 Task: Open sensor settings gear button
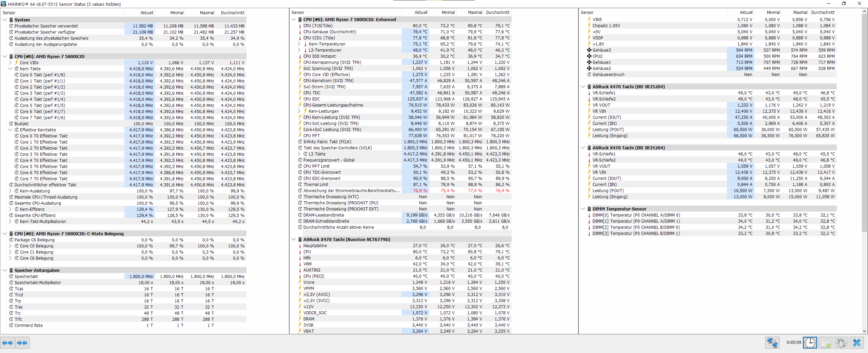click(841, 343)
